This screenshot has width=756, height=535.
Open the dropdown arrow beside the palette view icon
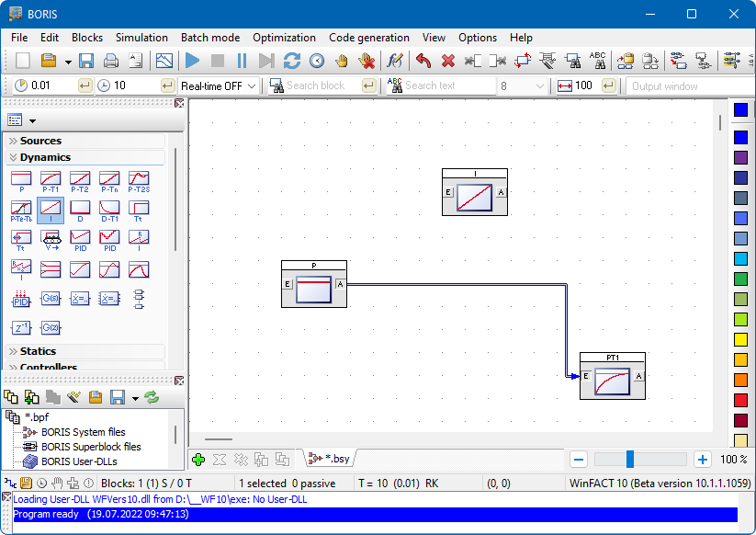point(33,120)
